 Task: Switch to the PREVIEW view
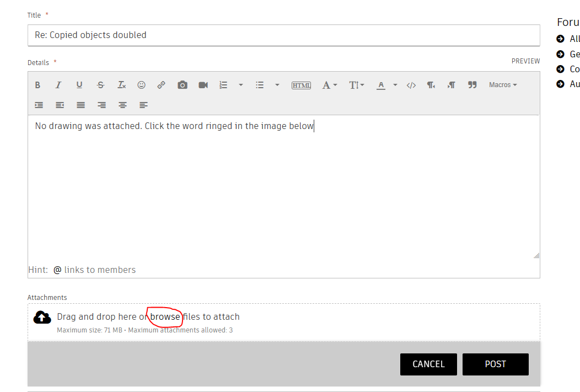525,61
